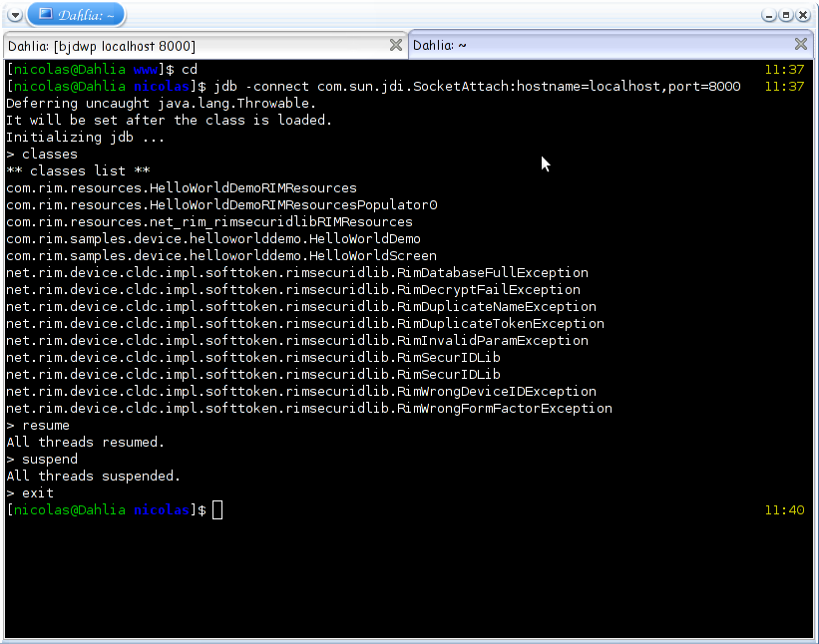The height and width of the screenshot is (644, 819).
Task: Click the RimWrongFormFactorException class line
Action: coord(309,409)
